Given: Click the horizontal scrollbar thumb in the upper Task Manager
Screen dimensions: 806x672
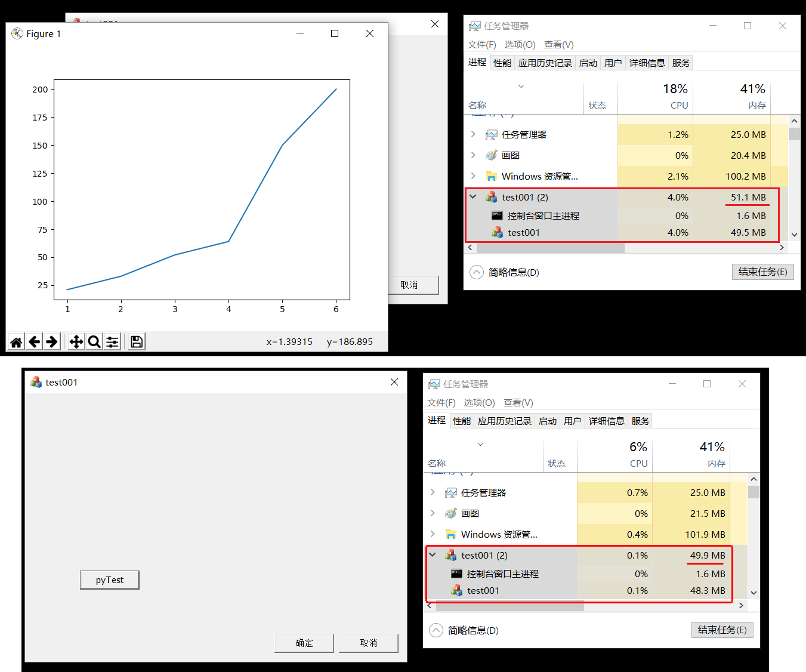Looking at the screenshot, I should (x=550, y=248).
